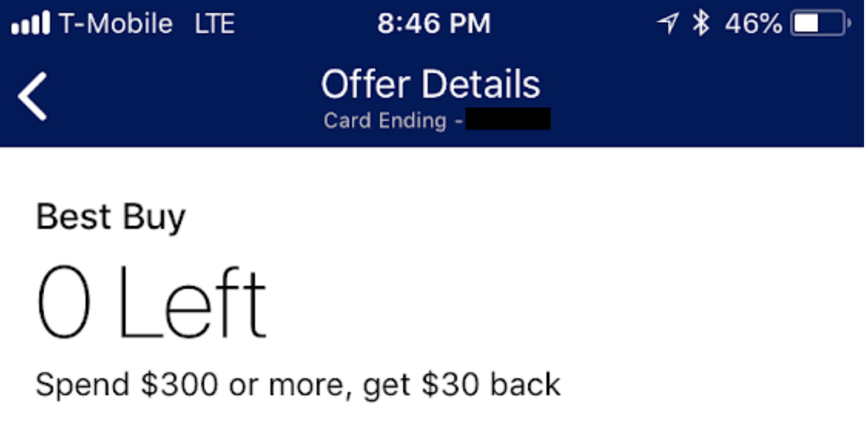Click the Bluetooth status icon
This screenshot has width=868, height=433.
(701, 23)
